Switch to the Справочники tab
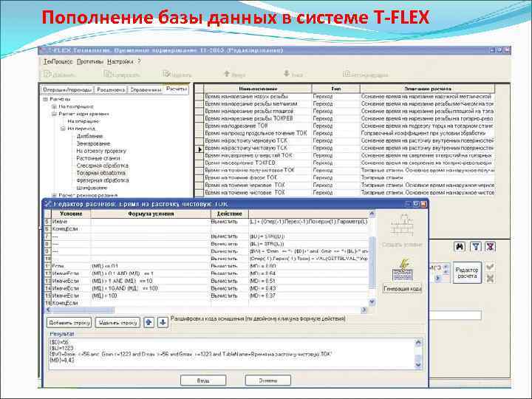 click(146, 89)
